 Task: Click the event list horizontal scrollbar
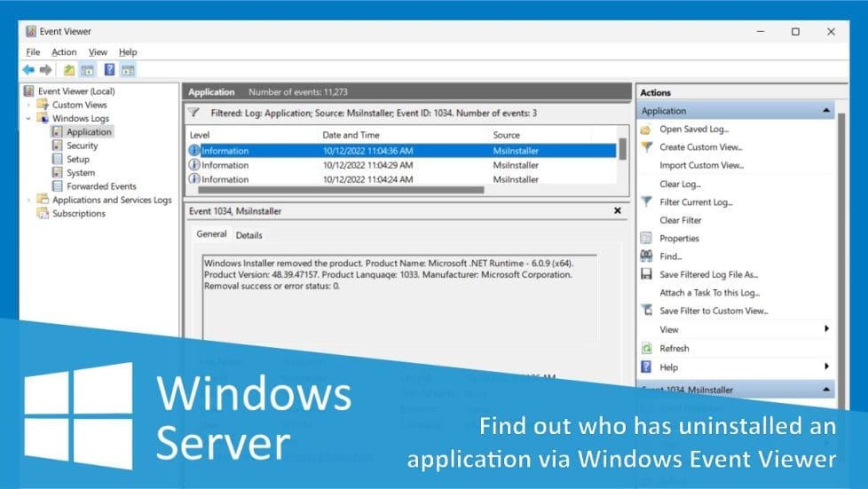point(341,190)
